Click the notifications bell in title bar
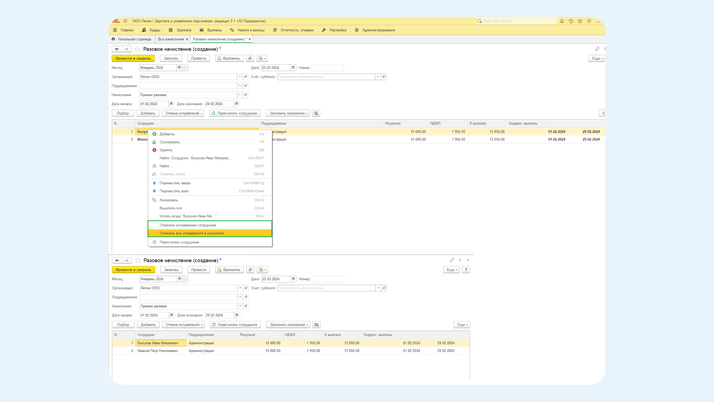Image resolution: width=714 pixels, height=402 pixels. (562, 21)
